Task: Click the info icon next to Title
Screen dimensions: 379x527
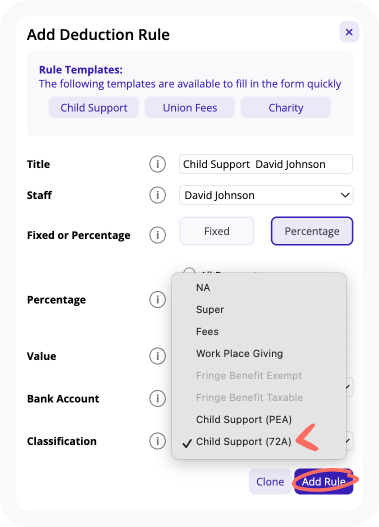Action: point(158,164)
